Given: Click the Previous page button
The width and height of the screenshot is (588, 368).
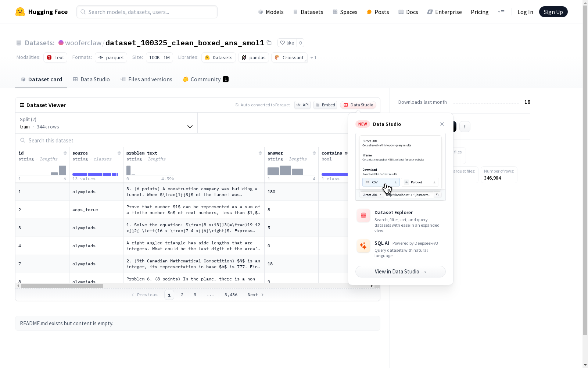Looking at the screenshot, I should click(x=144, y=295).
